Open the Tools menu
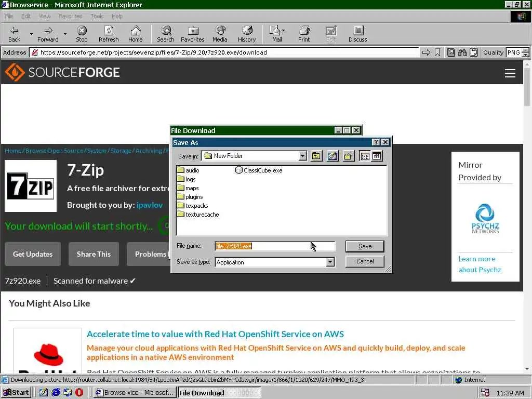Viewport: 532px width, 399px height. [97, 16]
